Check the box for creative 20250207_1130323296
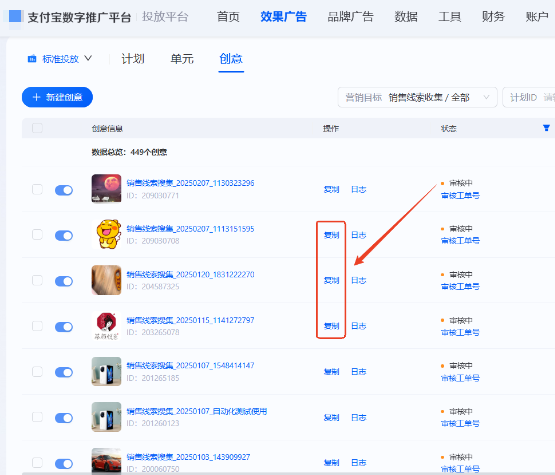The image size is (555, 475). click(x=37, y=189)
